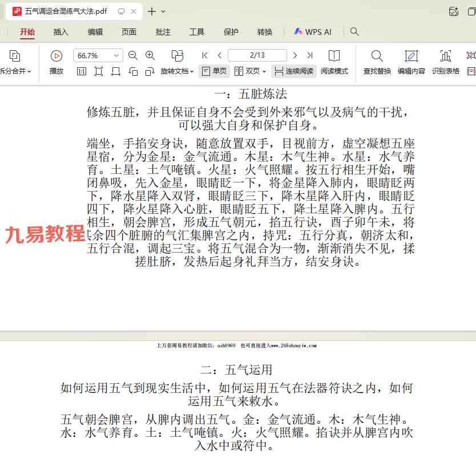
Task: Click the Play (播放) slideshow icon
Action: (x=56, y=56)
